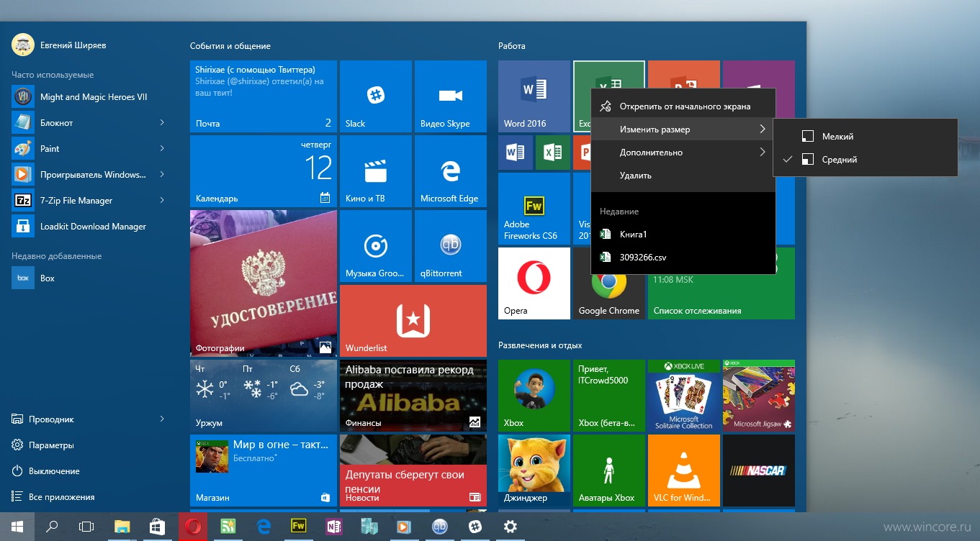The image size is (980, 541).
Task: Click the Windows Start button
Action: (x=17, y=527)
